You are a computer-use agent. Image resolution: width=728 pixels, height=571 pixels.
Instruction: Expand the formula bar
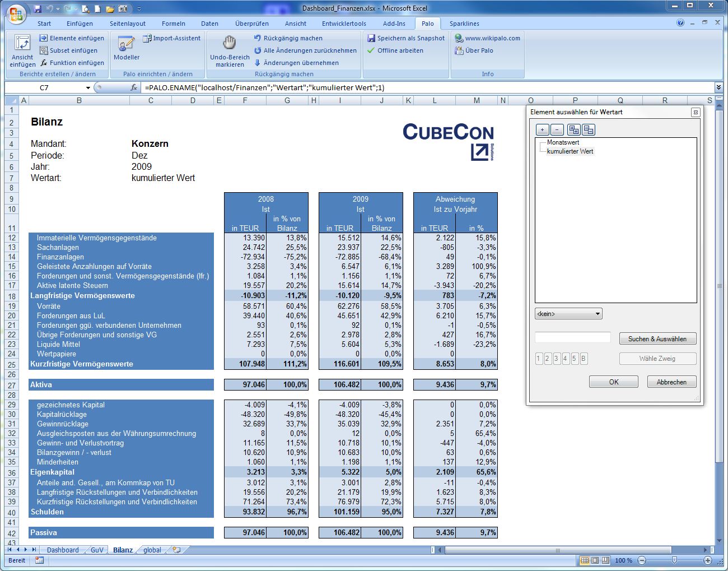click(718, 87)
